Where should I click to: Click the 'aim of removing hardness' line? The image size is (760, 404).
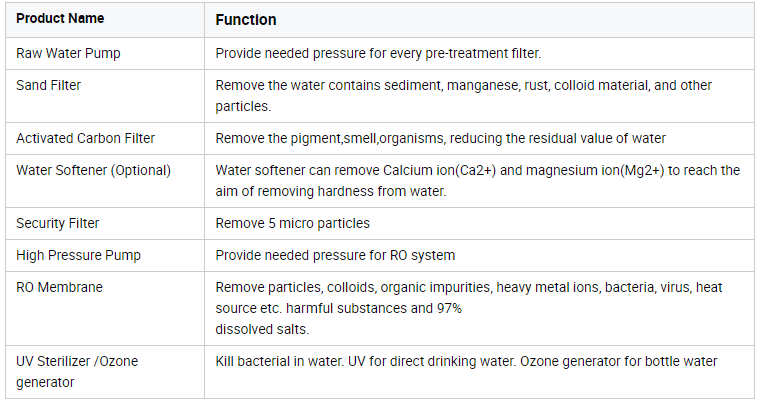click(332, 190)
